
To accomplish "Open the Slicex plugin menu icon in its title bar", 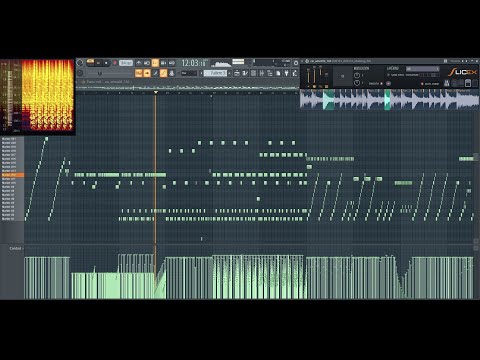I will click(x=307, y=61).
